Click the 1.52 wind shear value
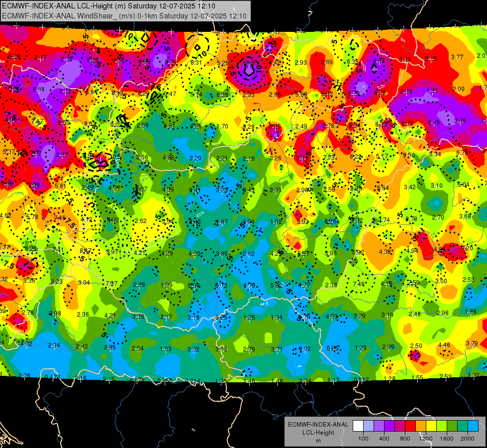 276,222
